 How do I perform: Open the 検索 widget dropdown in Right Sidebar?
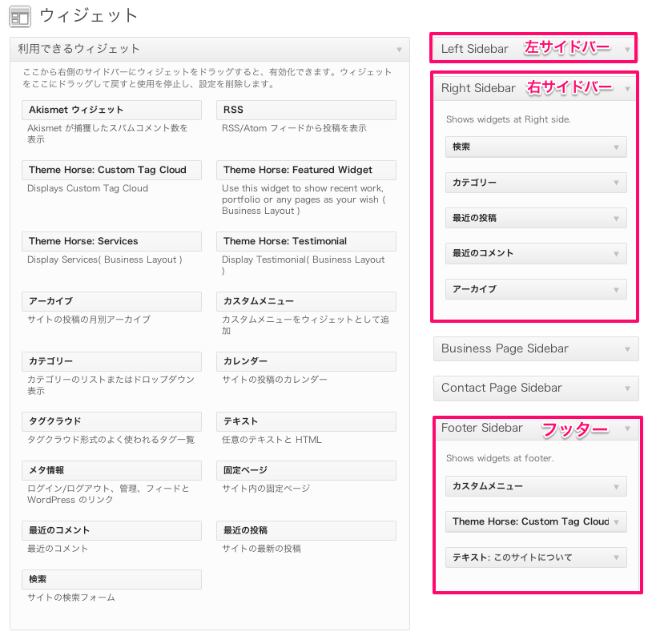(616, 147)
